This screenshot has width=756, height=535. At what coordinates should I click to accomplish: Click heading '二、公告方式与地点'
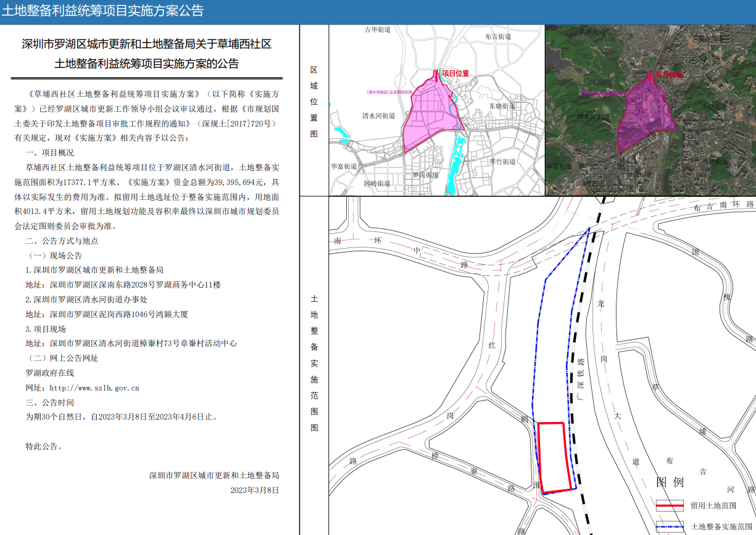[62, 241]
